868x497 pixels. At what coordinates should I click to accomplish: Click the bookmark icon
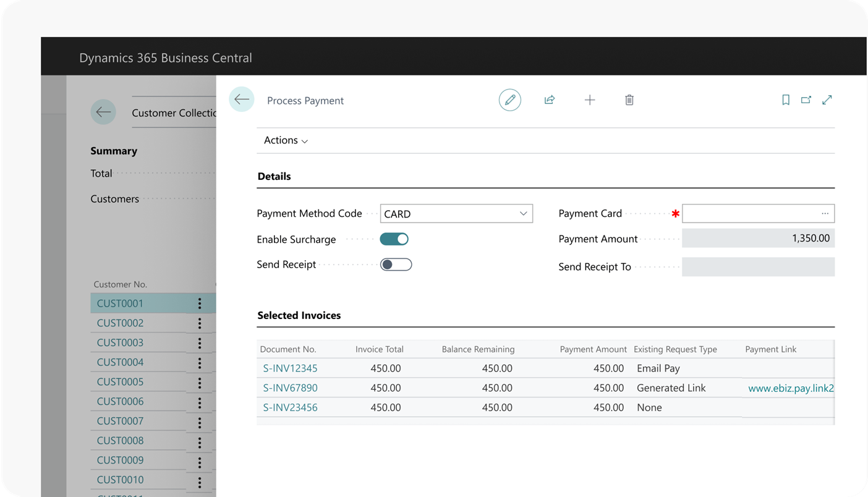click(x=786, y=100)
